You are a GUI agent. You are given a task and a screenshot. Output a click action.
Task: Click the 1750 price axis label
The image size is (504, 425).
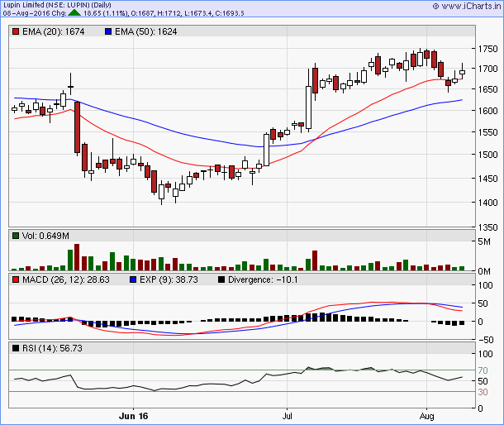pyautogui.click(x=487, y=49)
